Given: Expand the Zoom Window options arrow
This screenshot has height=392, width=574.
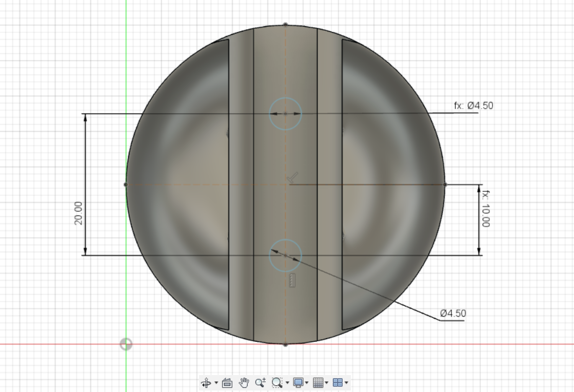Looking at the screenshot, I should [x=287, y=383].
